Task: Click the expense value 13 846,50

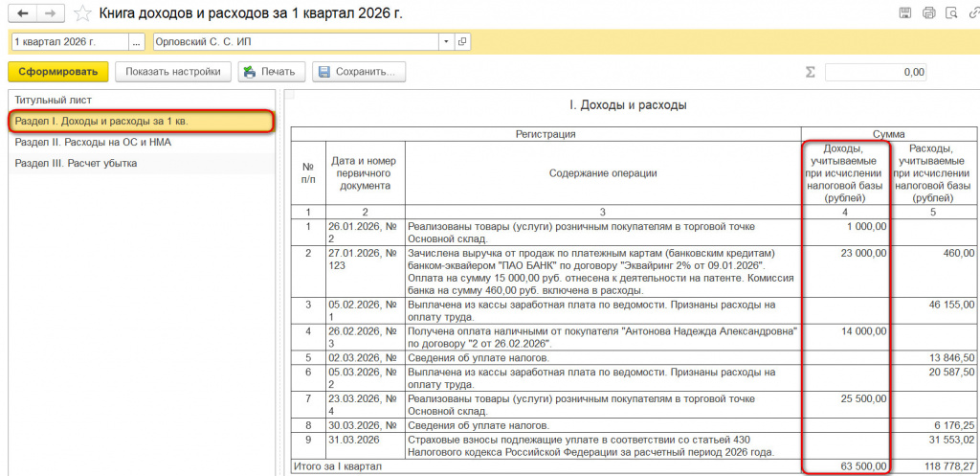Action: (950, 358)
